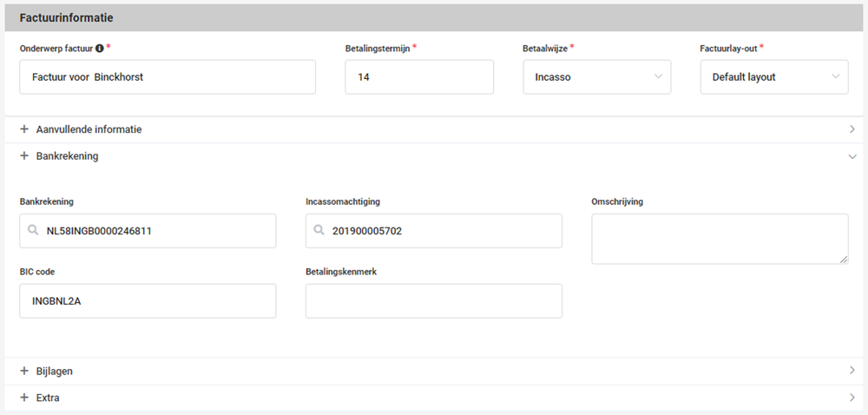Viewport: 868px width, 415px height.
Task: Click the Incassomachtiging label
Action: [x=343, y=202]
